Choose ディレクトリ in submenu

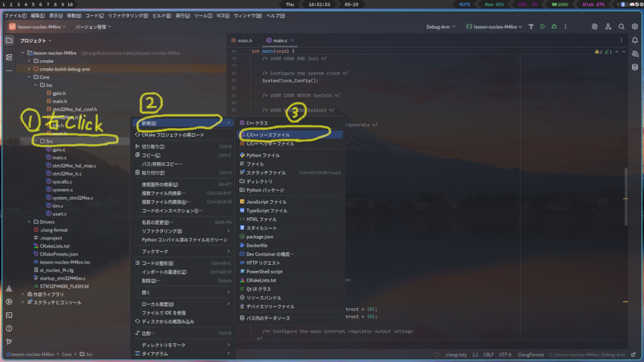coord(290,182)
